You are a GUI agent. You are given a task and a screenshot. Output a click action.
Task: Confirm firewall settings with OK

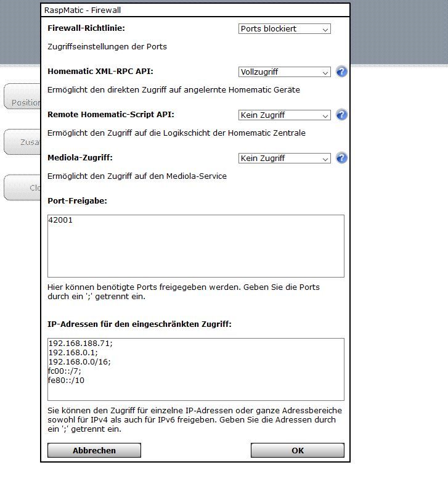(x=298, y=450)
